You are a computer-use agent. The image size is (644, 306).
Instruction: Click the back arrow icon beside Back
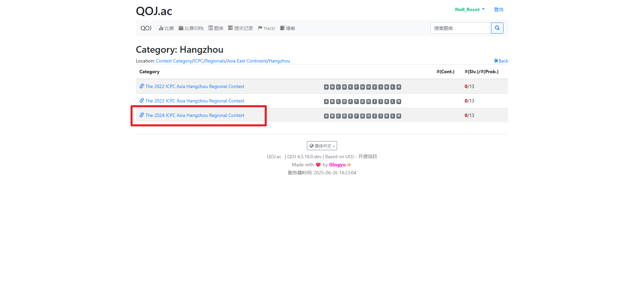(x=496, y=61)
